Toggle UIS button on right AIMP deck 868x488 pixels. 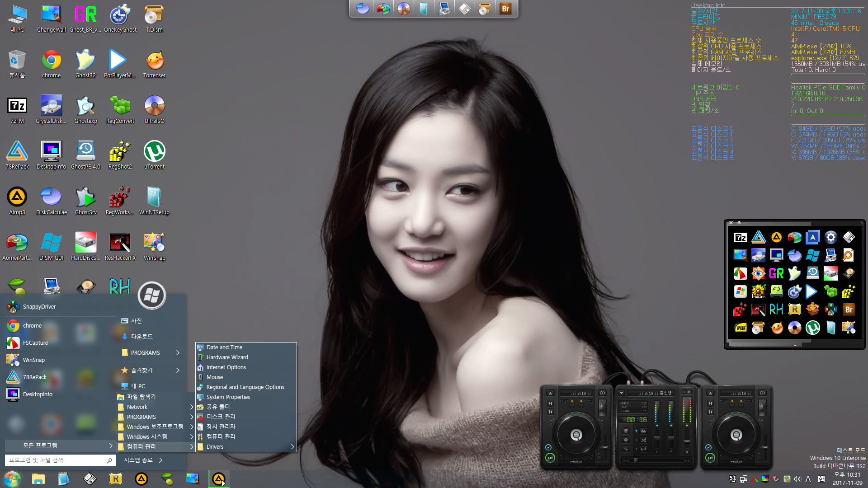(741, 406)
